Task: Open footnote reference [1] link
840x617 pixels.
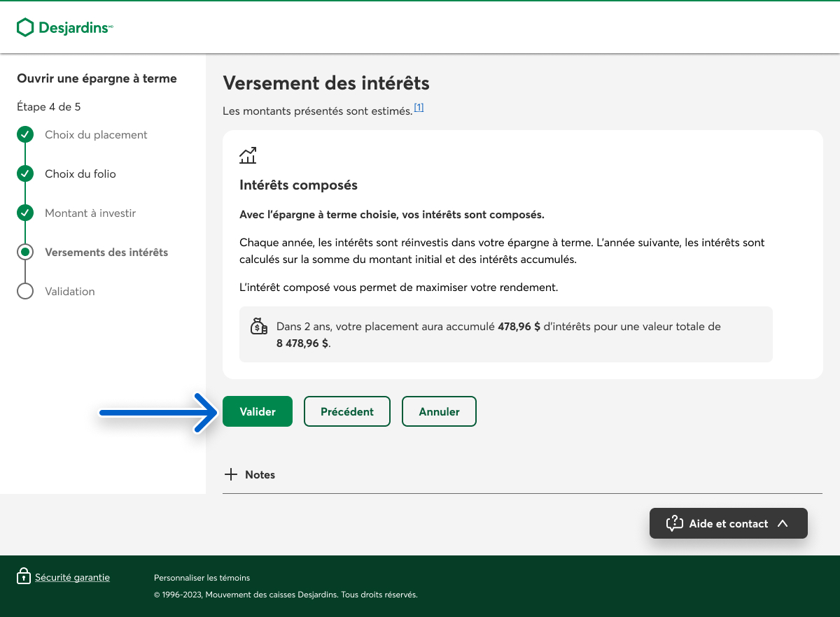Action: [x=419, y=108]
